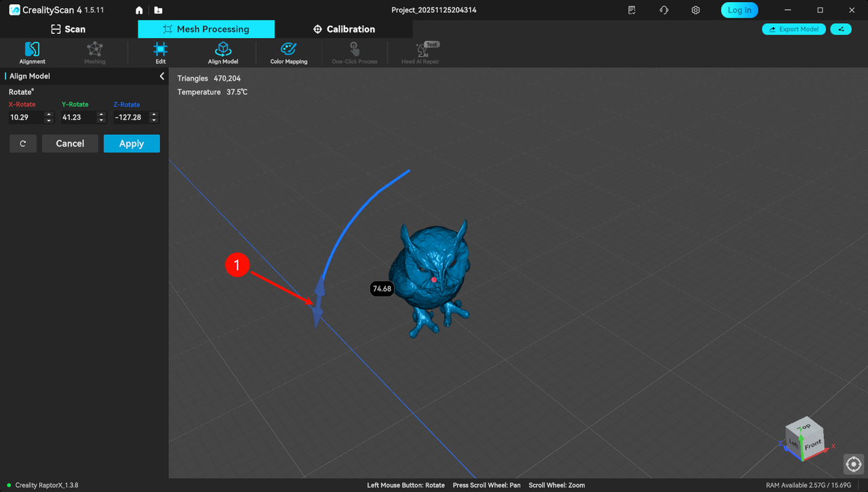Switch to the Scan tab
This screenshot has height=492, width=868.
tap(68, 29)
